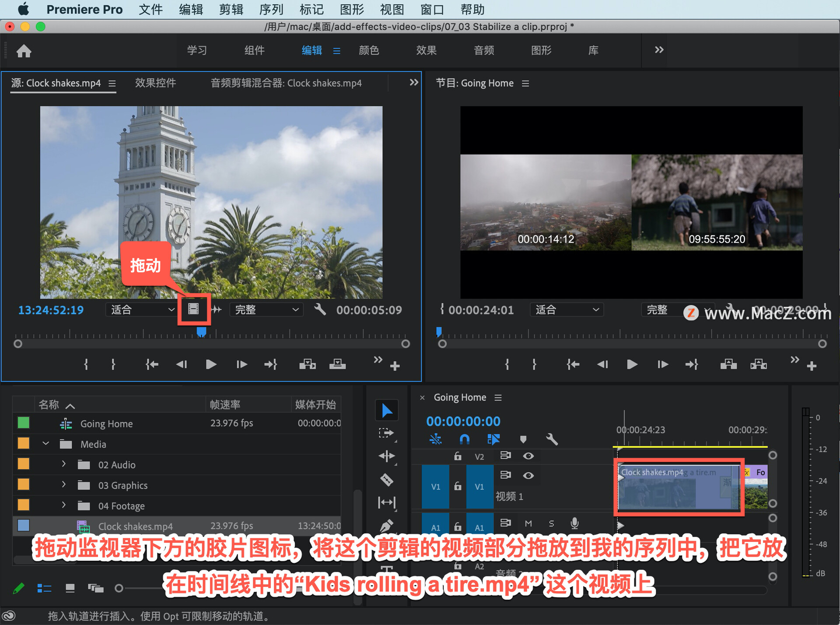Switch to the 颜色 workspace
Image resolution: width=840 pixels, height=625 pixels.
[x=370, y=50]
